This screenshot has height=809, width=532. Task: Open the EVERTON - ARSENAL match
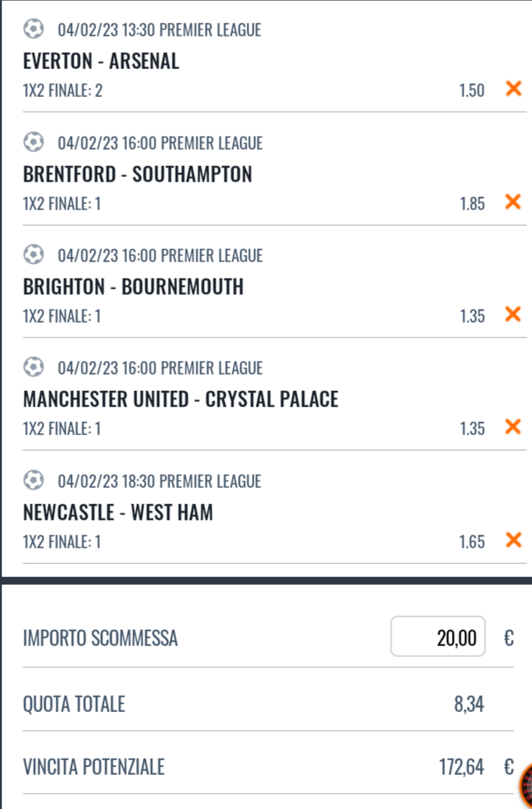coord(102,61)
